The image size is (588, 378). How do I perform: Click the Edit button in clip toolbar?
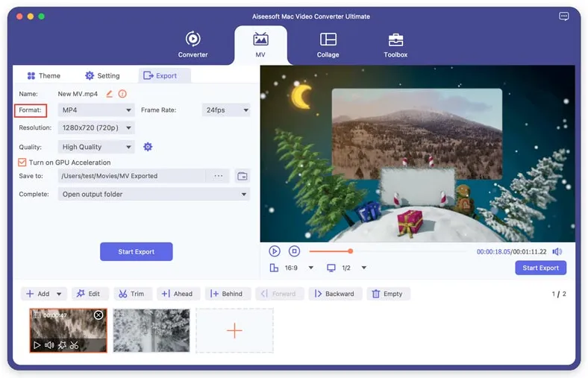(89, 294)
